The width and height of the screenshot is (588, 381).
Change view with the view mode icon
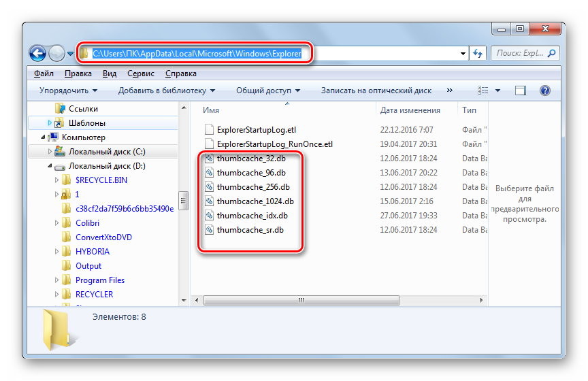pos(483,90)
